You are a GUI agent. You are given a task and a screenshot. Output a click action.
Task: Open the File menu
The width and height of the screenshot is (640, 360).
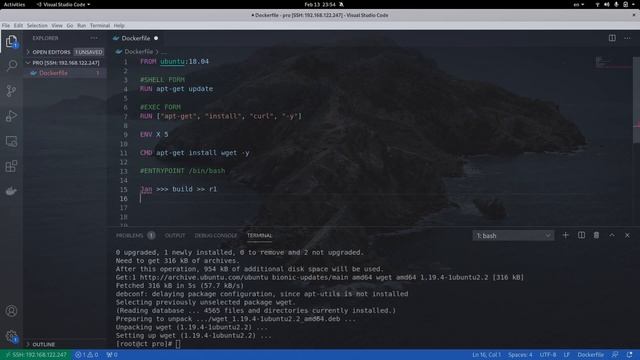click(6, 25)
